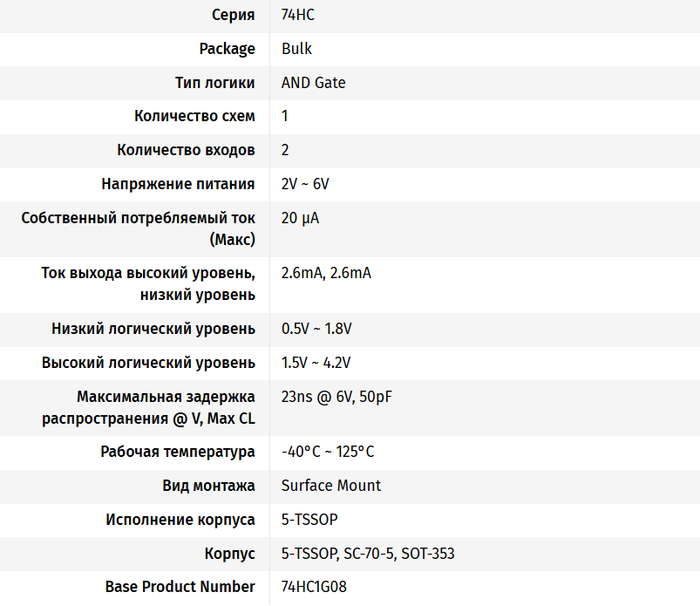Viewport: 700px width, 606px height.
Task: Select the -40°C ~ 125°C temperature value
Action: pos(328,452)
